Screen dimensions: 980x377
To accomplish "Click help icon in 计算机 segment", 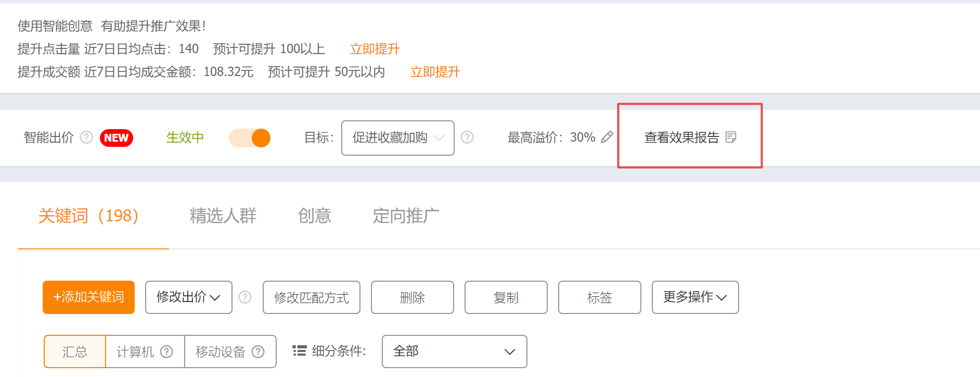I will [166, 352].
